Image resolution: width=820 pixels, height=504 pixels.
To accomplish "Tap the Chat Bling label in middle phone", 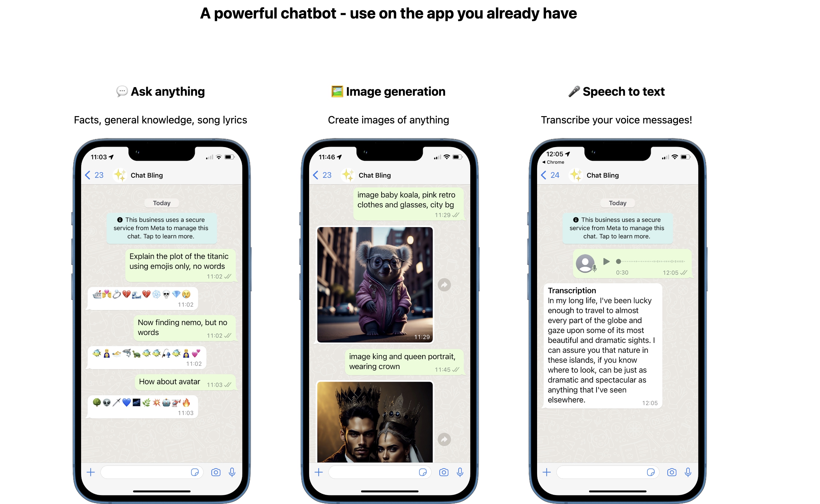I will pyautogui.click(x=376, y=175).
